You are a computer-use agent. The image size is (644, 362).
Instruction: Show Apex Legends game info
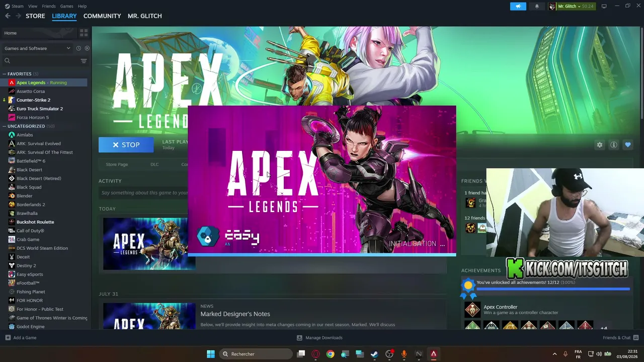(614, 145)
